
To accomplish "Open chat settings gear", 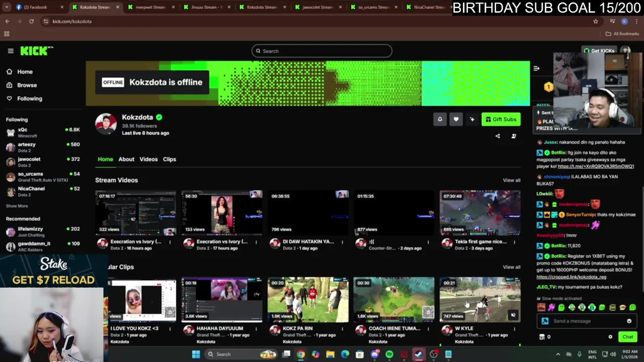I will tap(610, 337).
